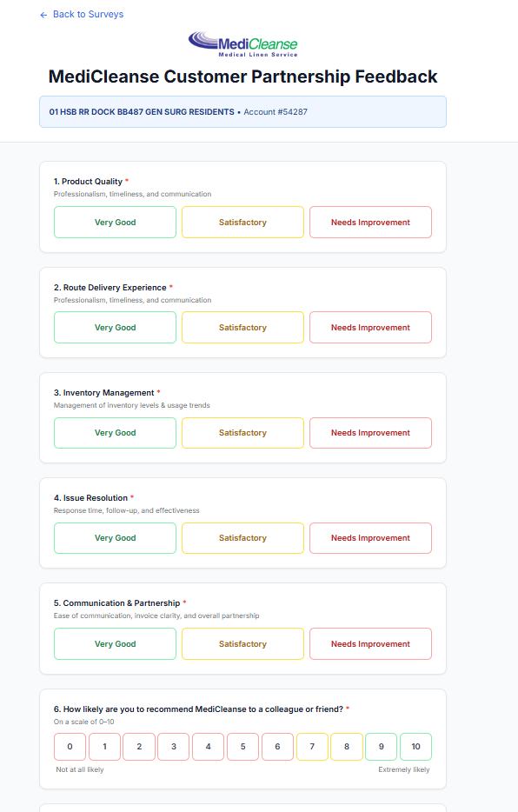The width and height of the screenshot is (518, 812).
Task: Select recommendation score 10
Action: click(415, 747)
